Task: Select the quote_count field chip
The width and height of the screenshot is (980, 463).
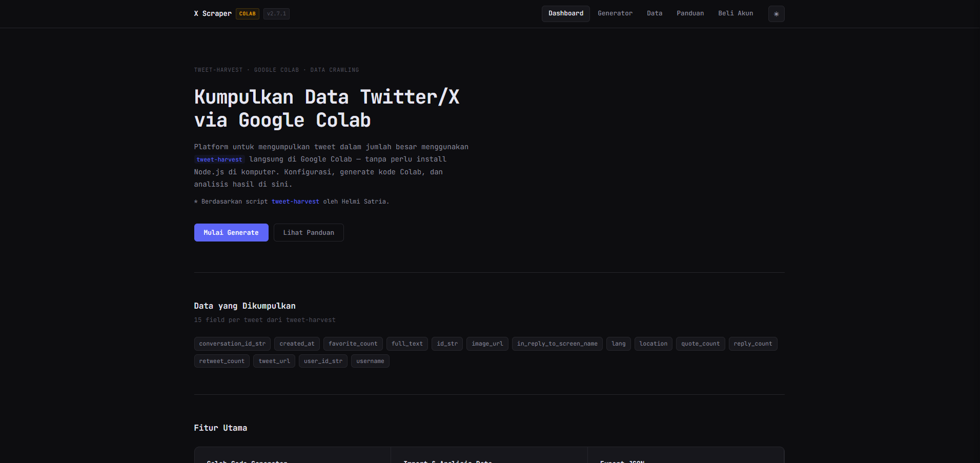Action: pyautogui.click(x=701, y=344)
